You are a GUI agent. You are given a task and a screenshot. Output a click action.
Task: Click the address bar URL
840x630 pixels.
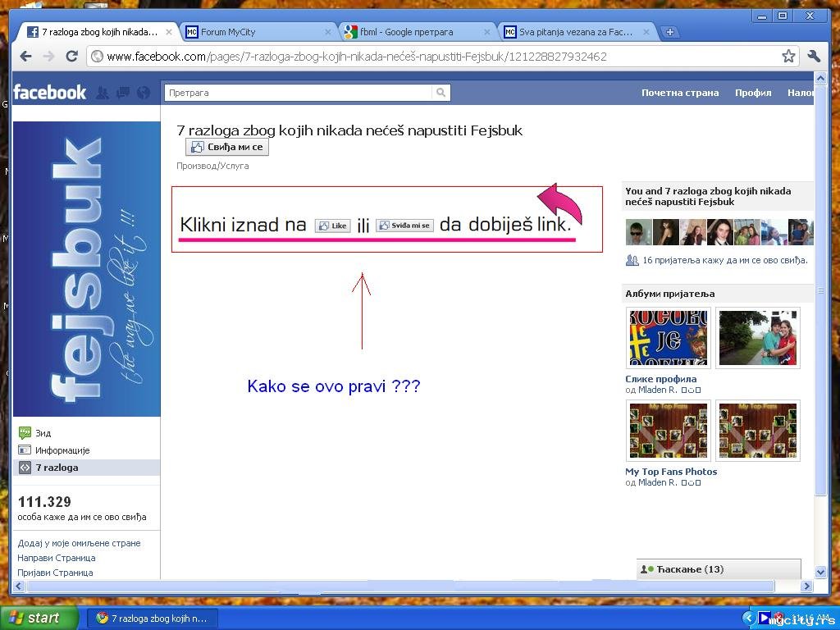pyautogui.click(x=357, y=57)
